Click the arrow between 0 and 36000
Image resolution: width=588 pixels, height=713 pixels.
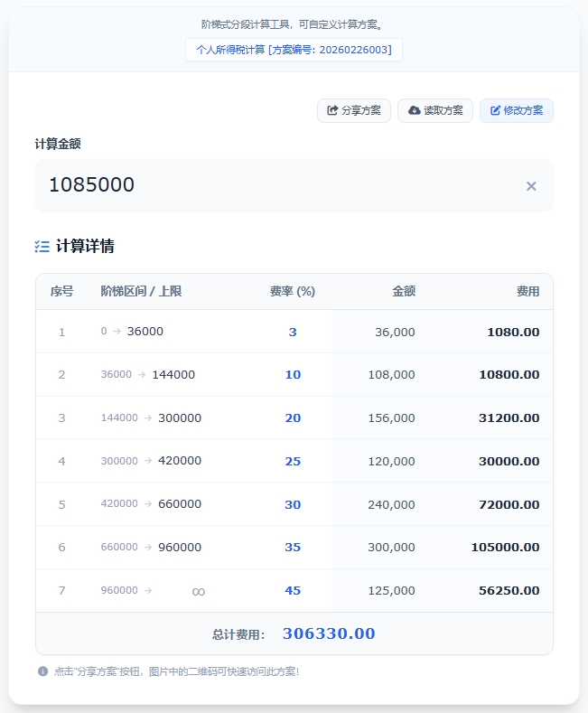(x=117, y=332)
